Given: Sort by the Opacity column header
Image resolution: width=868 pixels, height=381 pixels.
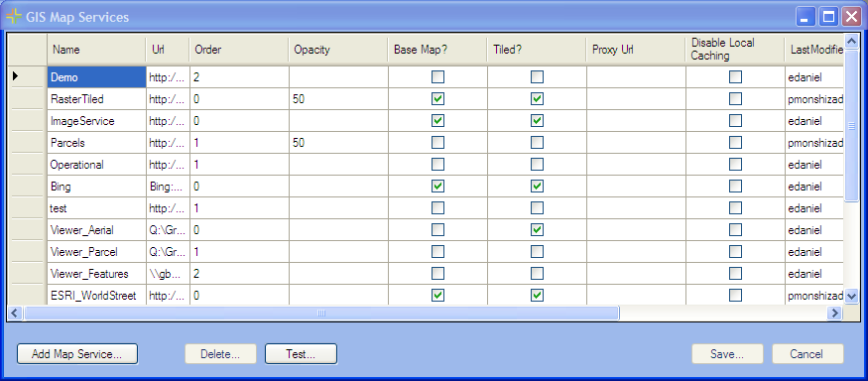Looking at the screenshot, I should [338, 50].
